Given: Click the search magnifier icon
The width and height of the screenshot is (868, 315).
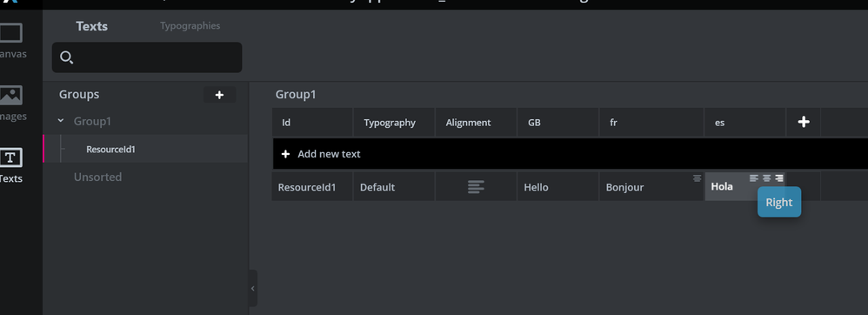Looking at the screenshot, I should click(66, 57).
